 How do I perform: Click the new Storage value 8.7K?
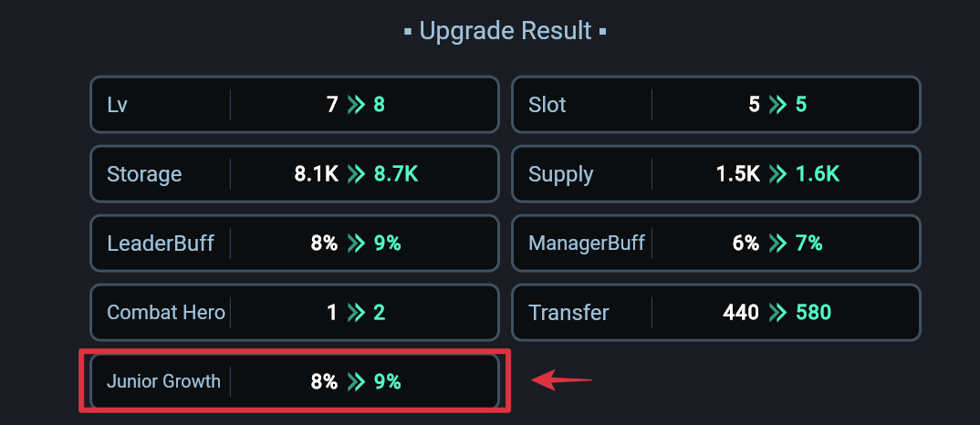[x=396, y=174]
